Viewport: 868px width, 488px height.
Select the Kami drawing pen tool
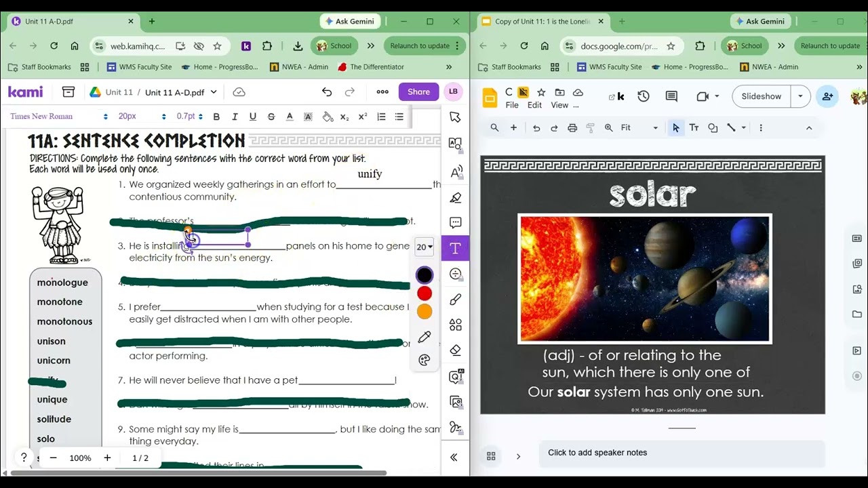[x=455, y=300]
